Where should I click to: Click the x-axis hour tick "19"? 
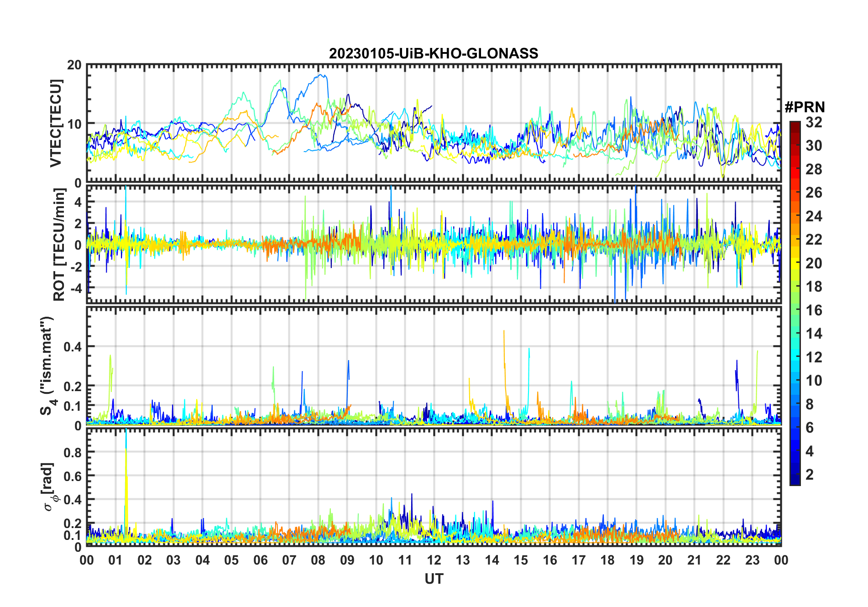coord(637,560)
